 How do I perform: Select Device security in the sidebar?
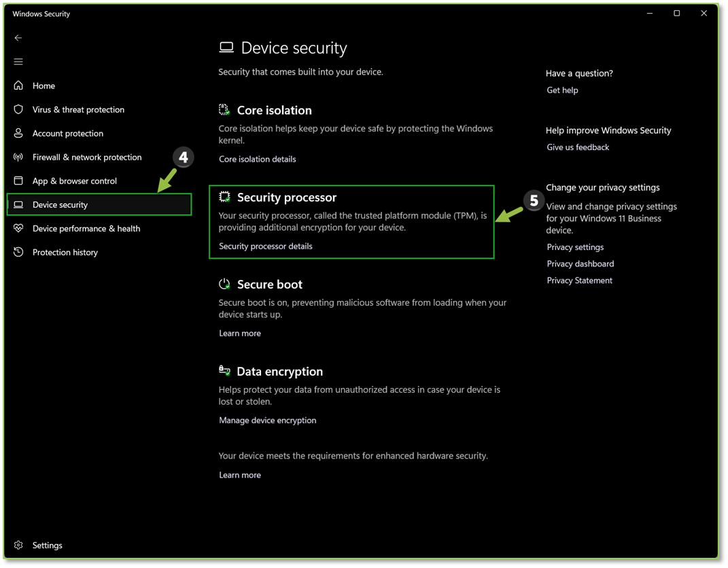click(x=60, y=205)
